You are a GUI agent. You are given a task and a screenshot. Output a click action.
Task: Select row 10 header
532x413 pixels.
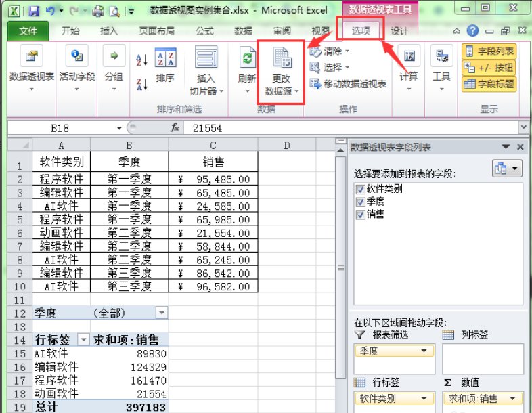(x=20, y=286)
